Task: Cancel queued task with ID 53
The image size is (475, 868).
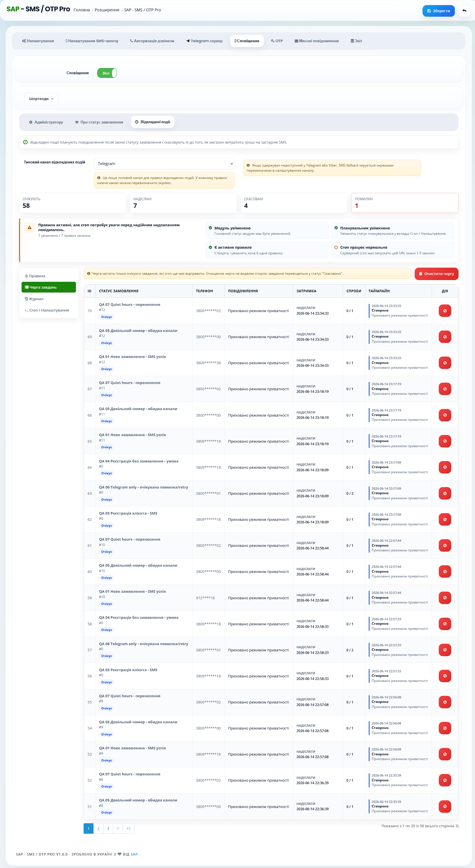Action: pyautogui.click(x=445, y=754)
